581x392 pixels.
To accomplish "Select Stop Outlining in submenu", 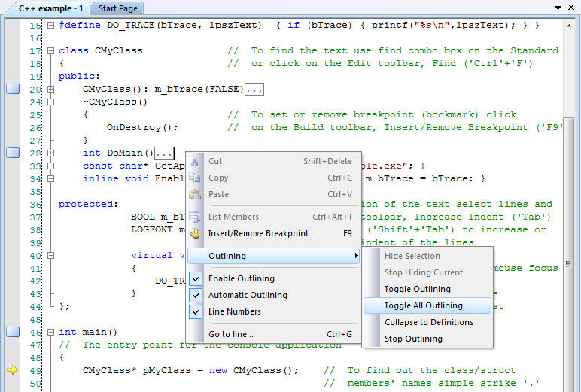I will (x=427, y=339).
